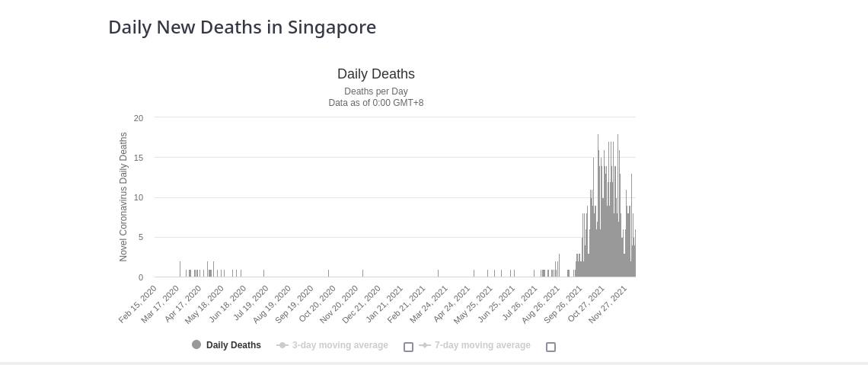Click the 'Daily Deaths' chart title
The width and height of the screenshot is (868, 365).
click(x=376, y=74)
